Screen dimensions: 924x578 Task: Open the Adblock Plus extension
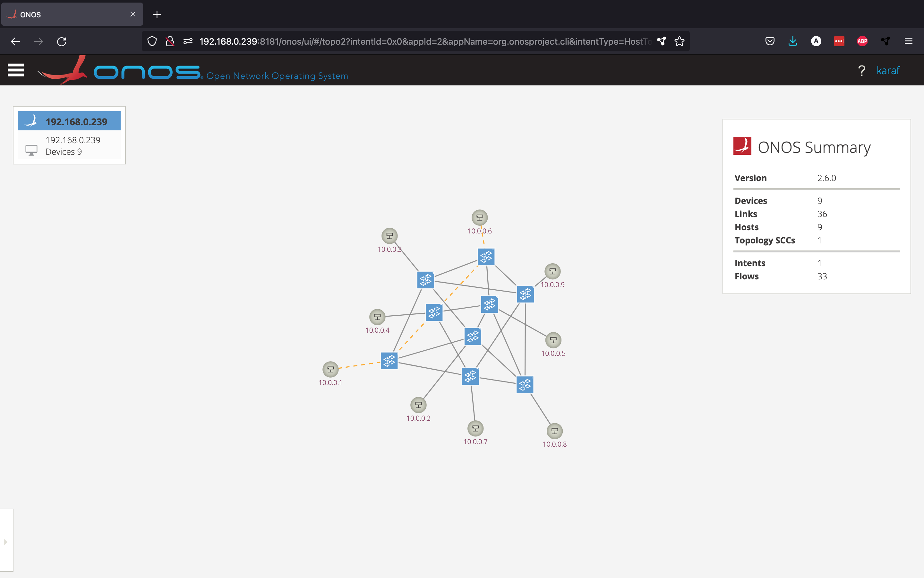click(862, 41)
